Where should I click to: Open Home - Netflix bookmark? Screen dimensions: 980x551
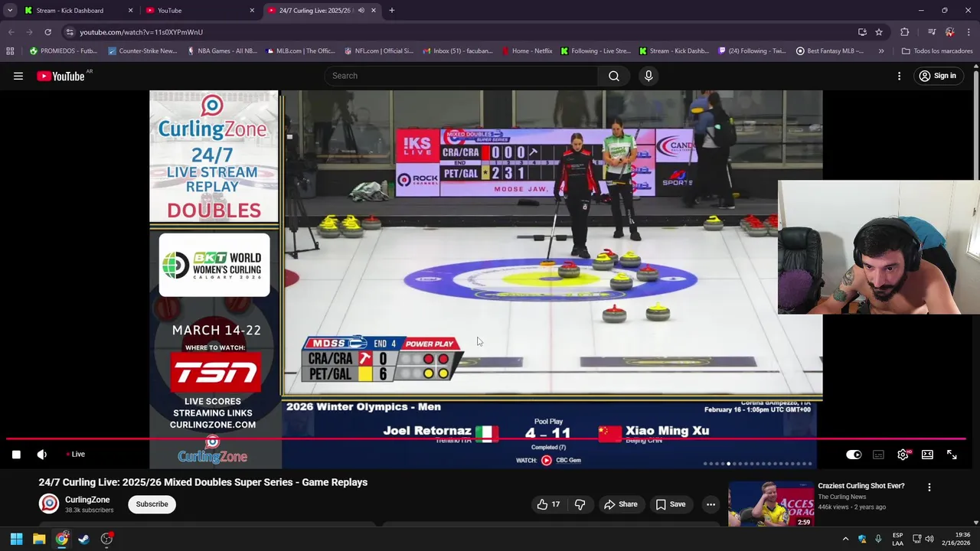(527, 51)
